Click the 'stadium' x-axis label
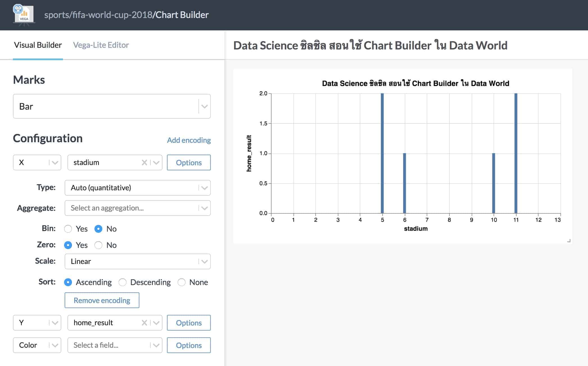Image resolution: width=588 pixels, height=366 pixels. (x=416, y=229)
